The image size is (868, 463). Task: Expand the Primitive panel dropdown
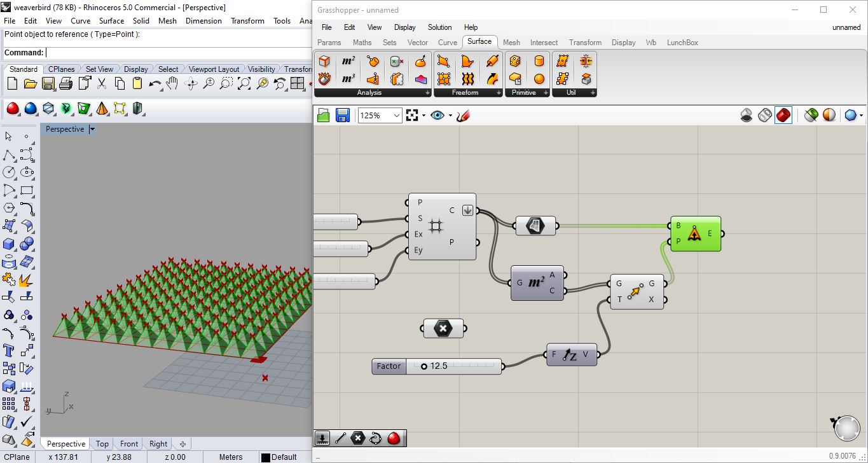[x=545, y=93]
